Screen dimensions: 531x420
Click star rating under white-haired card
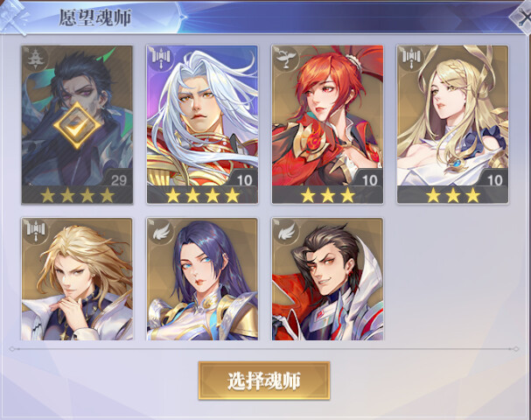pos(202,195)
